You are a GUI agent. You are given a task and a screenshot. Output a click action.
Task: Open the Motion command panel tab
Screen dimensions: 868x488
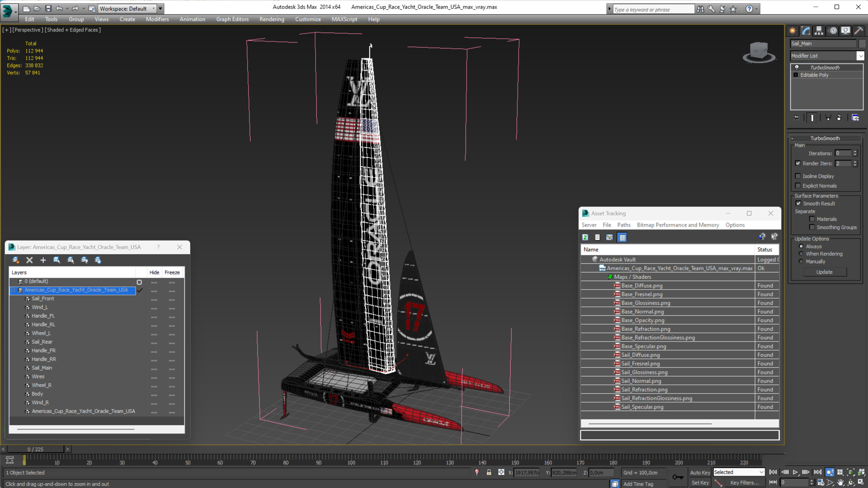click(x=833, y=31)
